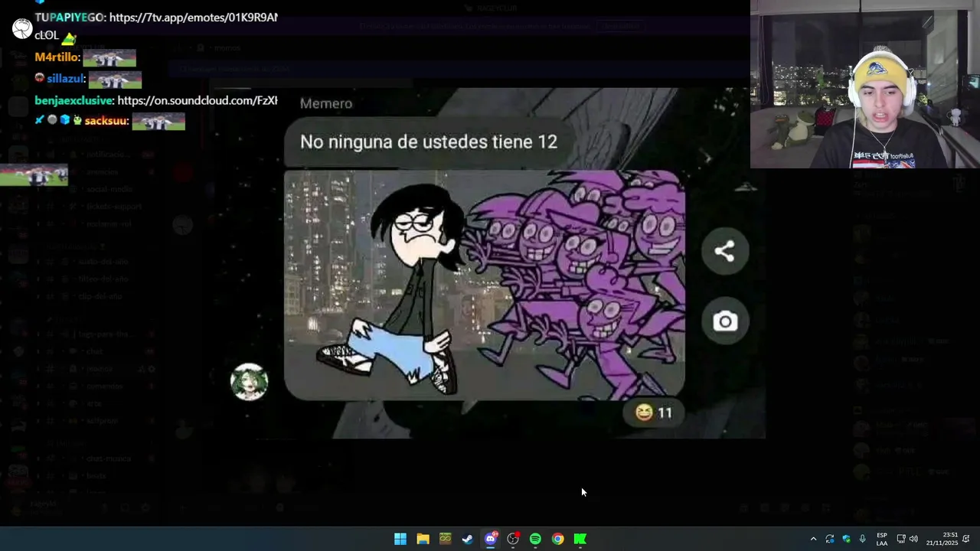Screen dimensions: 980x551
Task: Click the username sacksuu in chat
Action: [106, 121]
